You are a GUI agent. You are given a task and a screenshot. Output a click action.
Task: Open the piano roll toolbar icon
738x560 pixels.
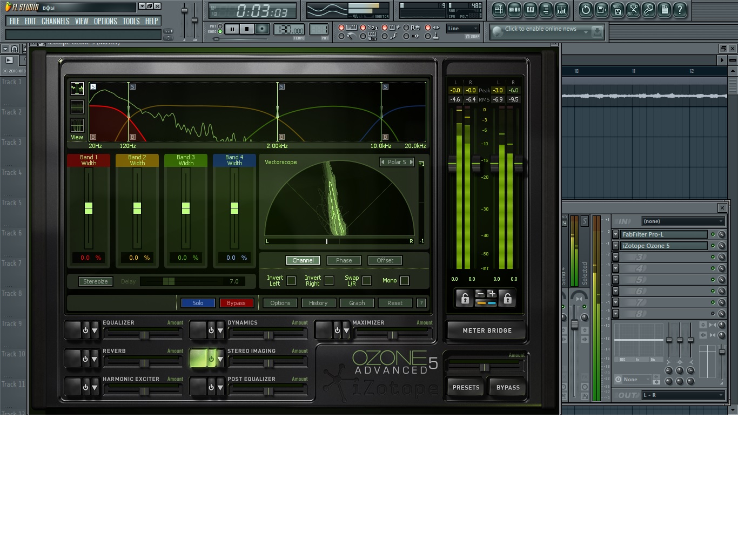[530, 9]
